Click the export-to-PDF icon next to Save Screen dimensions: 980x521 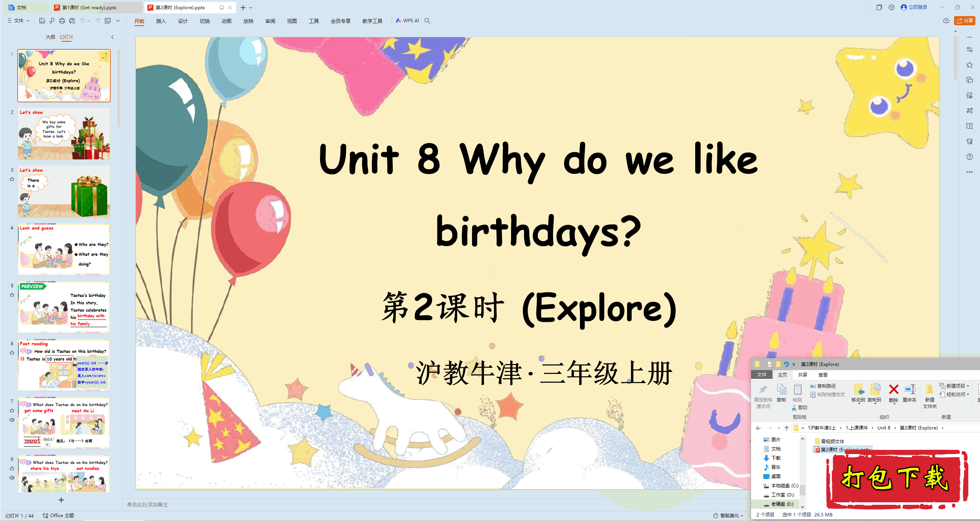52,21
